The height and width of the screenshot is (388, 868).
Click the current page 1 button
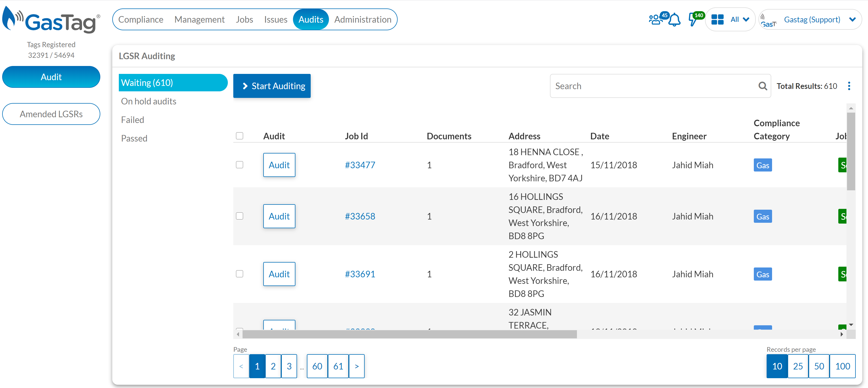(x=257, y=366)
